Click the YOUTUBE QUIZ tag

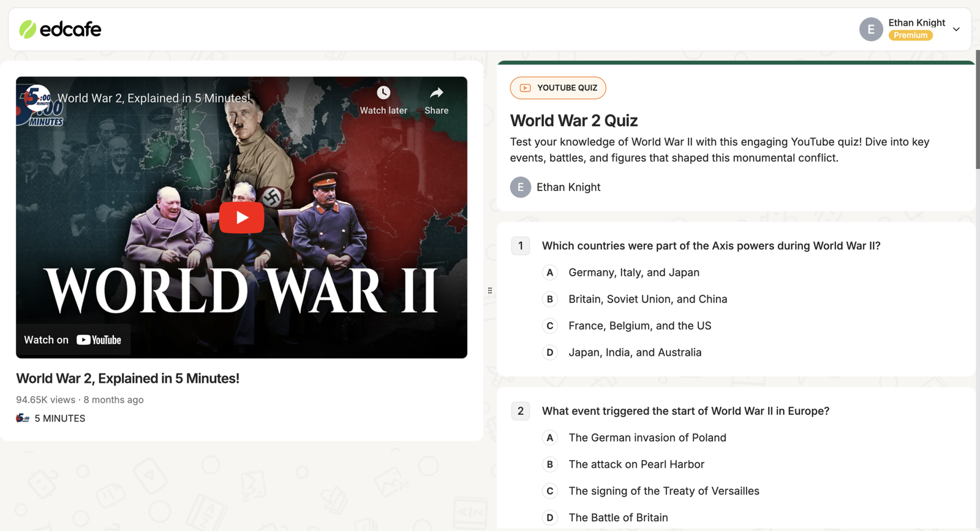point(558,88)
